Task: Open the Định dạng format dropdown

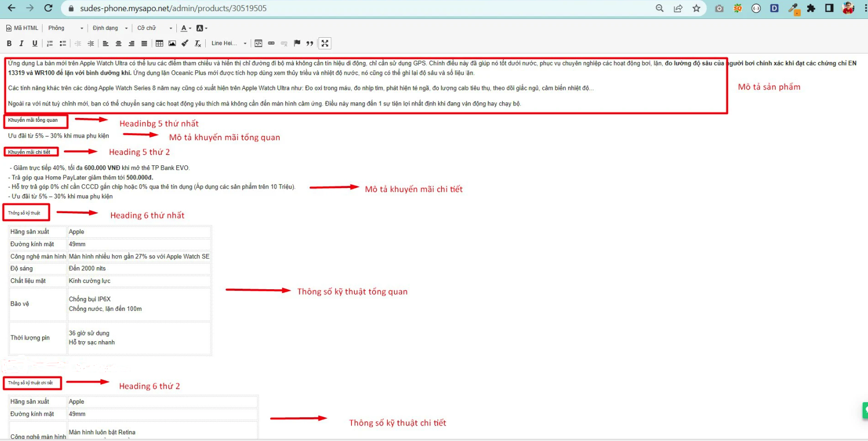Action: click(x=110, y=28)
